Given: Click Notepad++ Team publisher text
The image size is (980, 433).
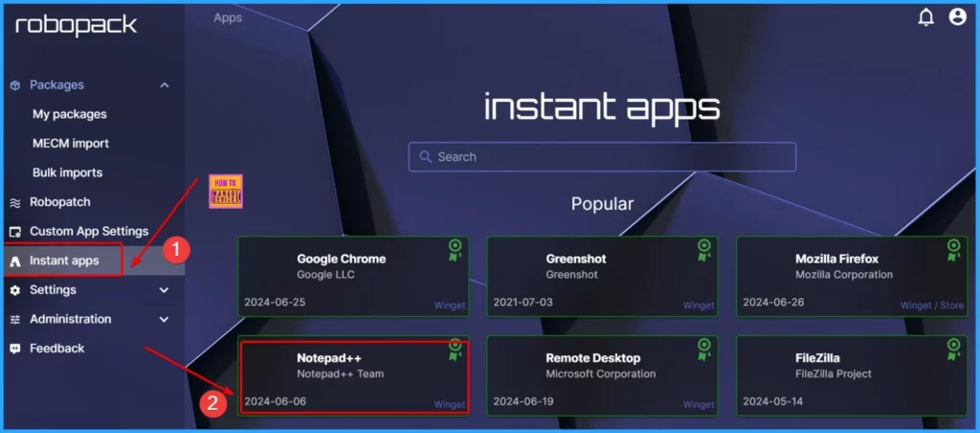Looking at the screenshot, I should [340, 375].
